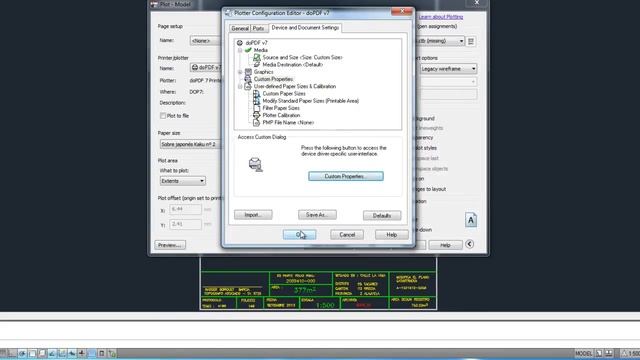640x360 pixels.
Task: Open Help in Plotter Configuration Editor
Action: click(391, 235)
